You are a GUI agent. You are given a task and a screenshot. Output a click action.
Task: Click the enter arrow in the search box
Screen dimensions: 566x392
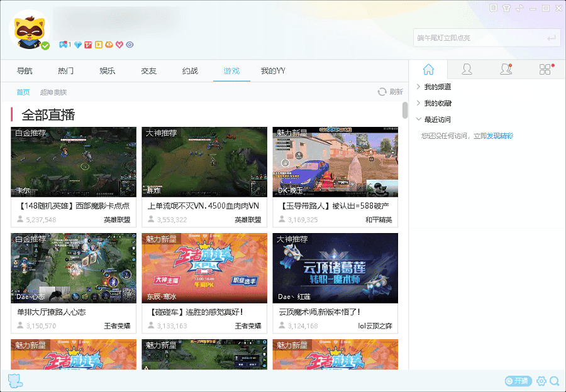(552, 38)
